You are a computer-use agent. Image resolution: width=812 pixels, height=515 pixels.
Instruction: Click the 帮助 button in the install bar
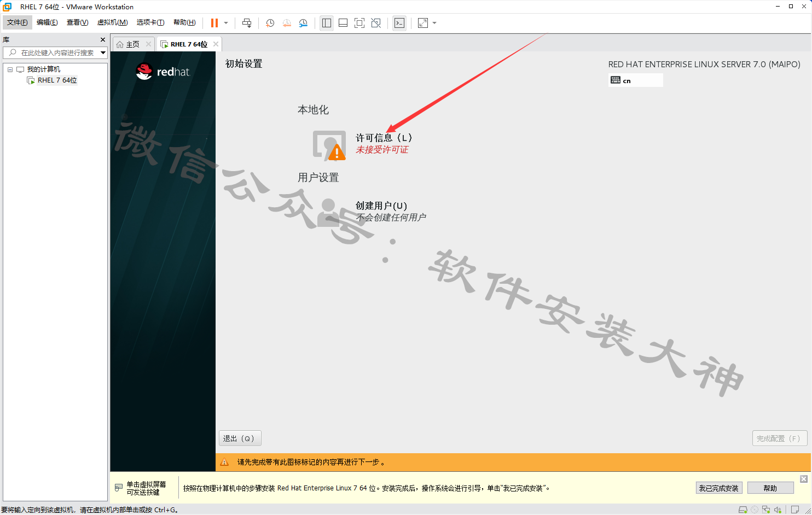tap(770, 488)
